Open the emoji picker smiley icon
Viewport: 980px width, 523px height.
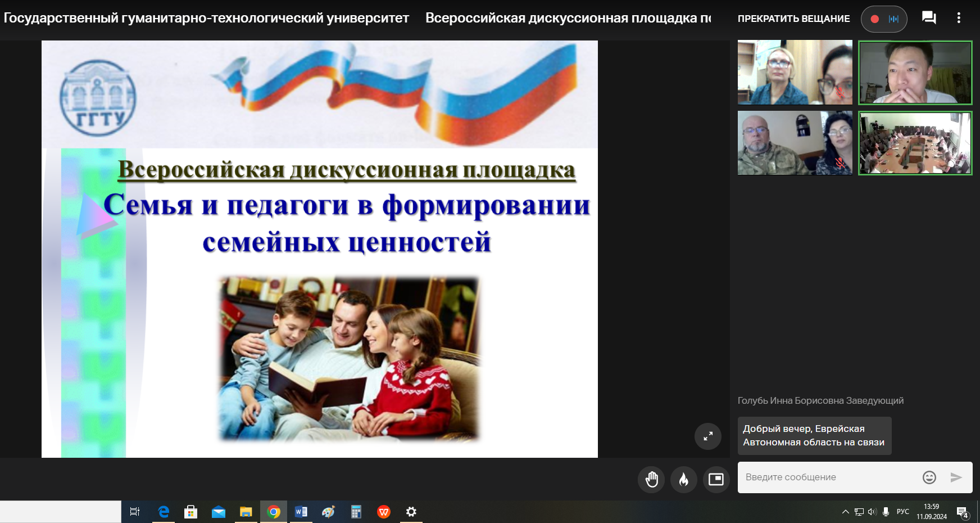click(x=929, y=477)
